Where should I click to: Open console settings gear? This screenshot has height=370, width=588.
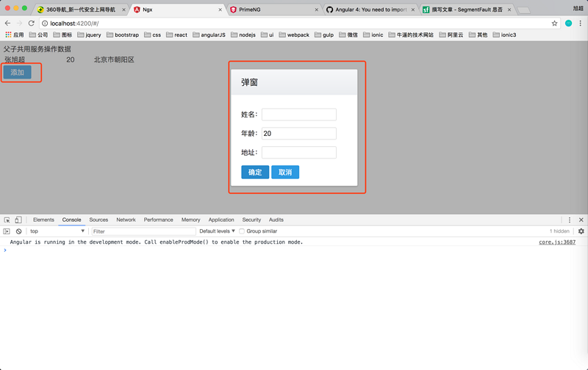581,231
